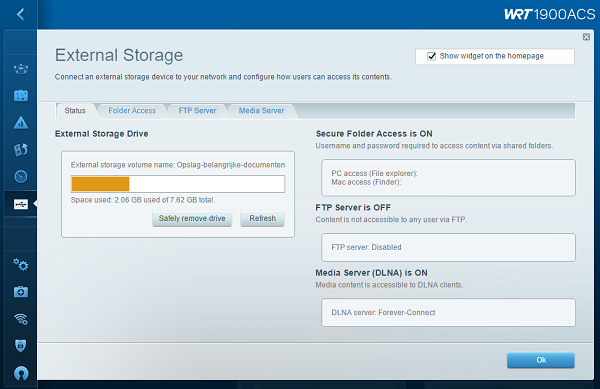The image size is (600, 389).
Task: Open the Network Map router icon
Action: coord(21,69)
